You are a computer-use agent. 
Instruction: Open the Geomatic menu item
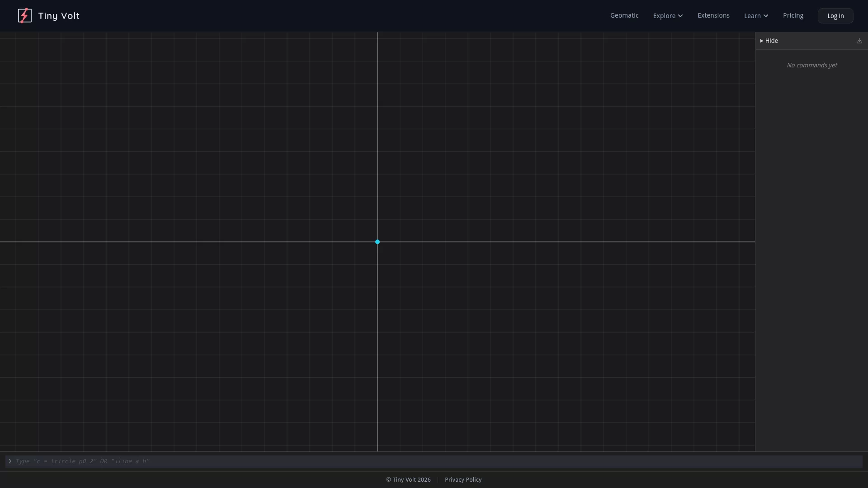click(624, 15)
